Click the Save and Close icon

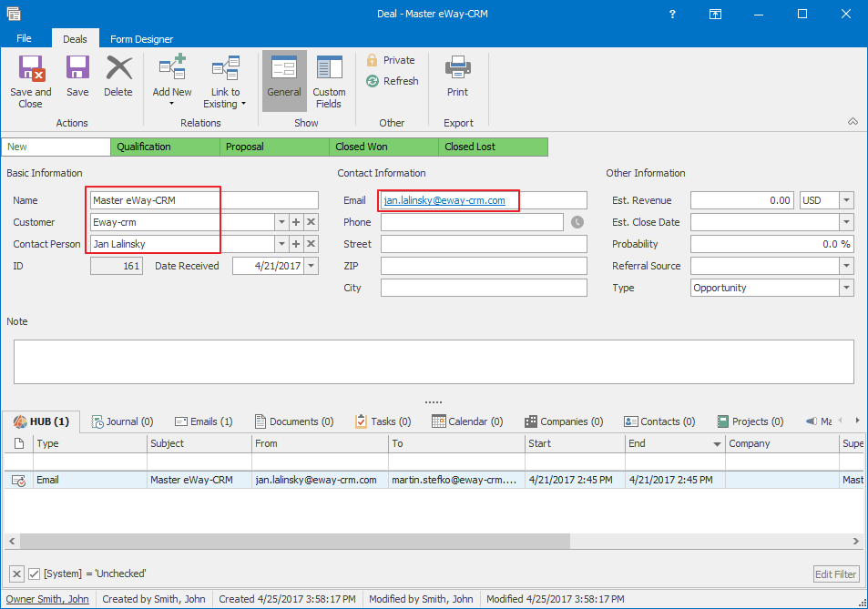pos(31,82)
